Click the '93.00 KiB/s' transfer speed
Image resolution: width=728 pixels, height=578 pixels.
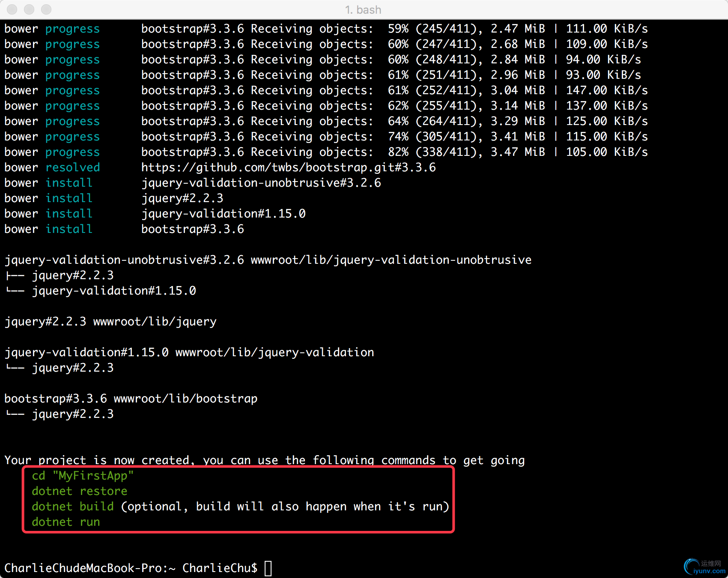(604, 75)
